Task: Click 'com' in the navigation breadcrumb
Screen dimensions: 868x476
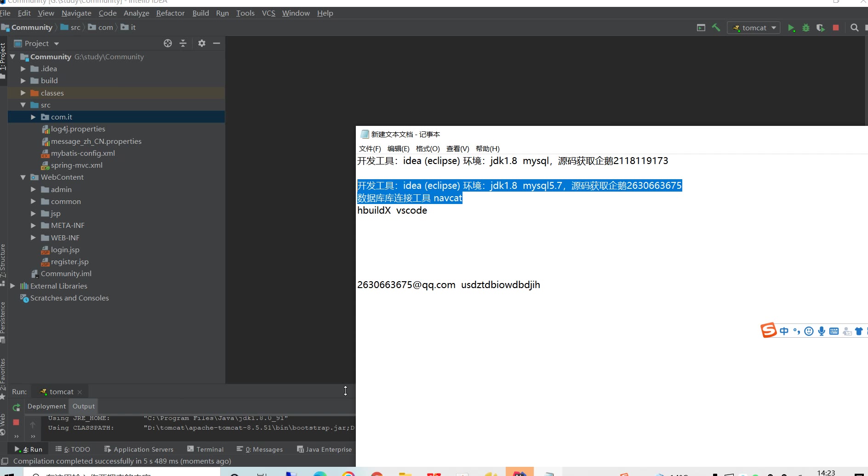Action: coord(105,28)
